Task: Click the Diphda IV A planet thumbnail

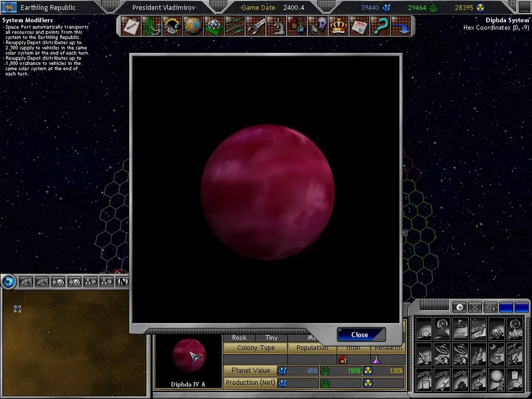Action: tap(188, 355)
